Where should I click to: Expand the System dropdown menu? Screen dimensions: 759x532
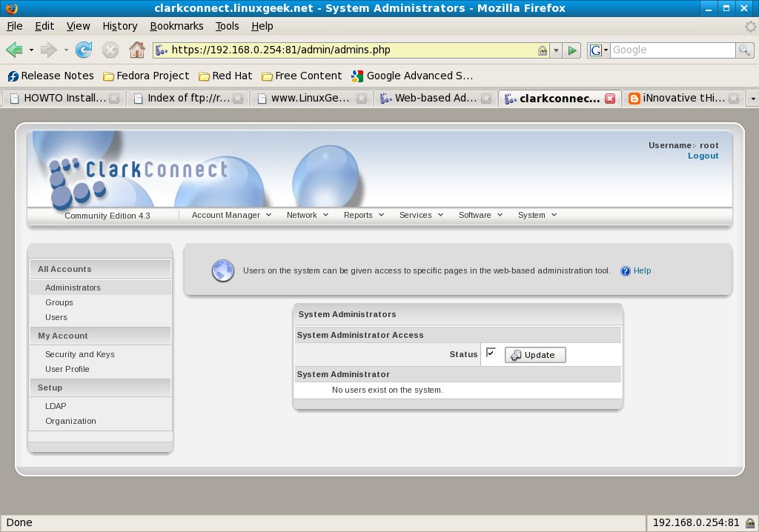pyautogui.click(x=537, y=215)
